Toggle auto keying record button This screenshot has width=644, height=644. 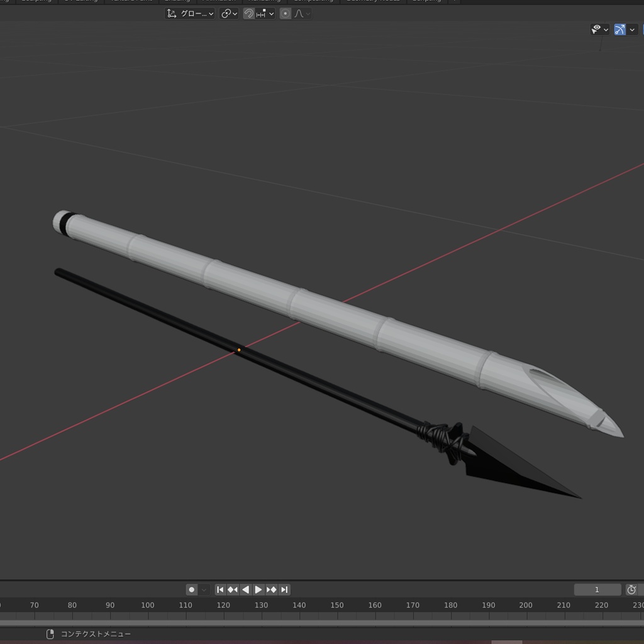(191, 590)
